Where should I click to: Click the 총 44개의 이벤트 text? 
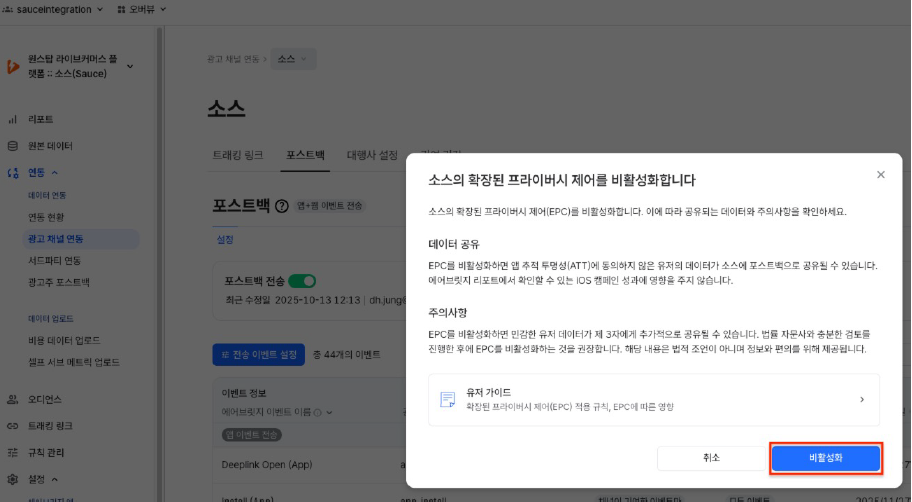point(347,354)
